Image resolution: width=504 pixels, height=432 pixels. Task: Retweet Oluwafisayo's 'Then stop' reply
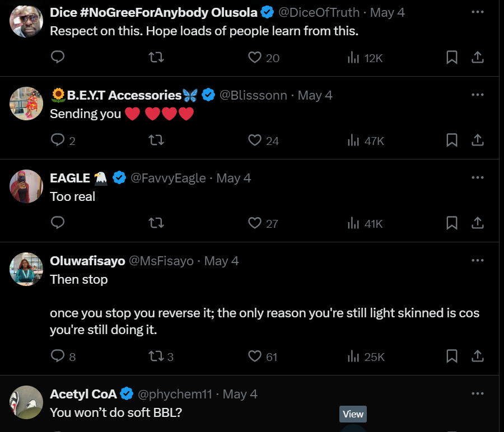click(x=156, y=356)
